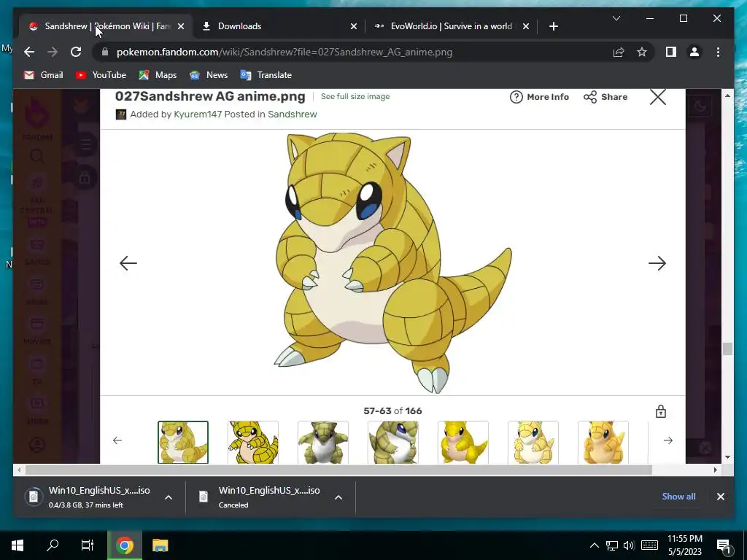Select the fifth thumbnail, bright yellow Sandshrew
Viewport: 747px width, 560px height.
(x=463, y=442)
